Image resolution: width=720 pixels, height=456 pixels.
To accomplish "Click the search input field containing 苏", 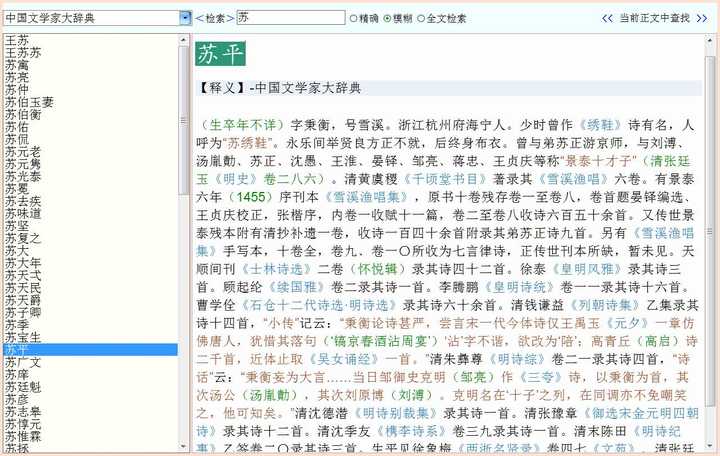I will 291,17.
